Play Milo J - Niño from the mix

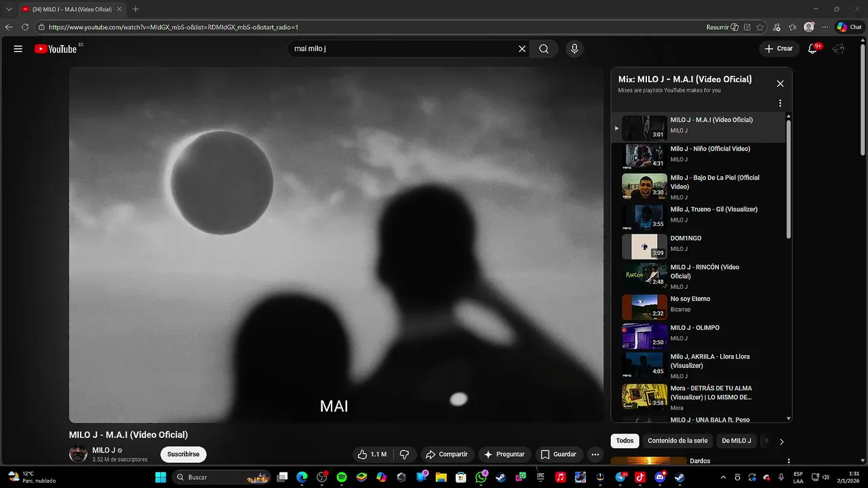tap(698, 155)
